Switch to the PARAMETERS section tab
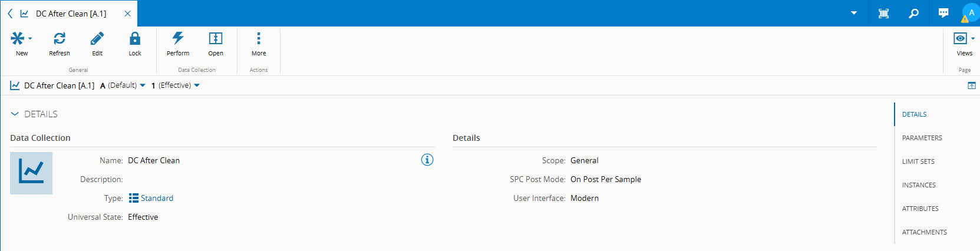The height and width of the screenshot is (251, 980). click(x=922, y=138)
